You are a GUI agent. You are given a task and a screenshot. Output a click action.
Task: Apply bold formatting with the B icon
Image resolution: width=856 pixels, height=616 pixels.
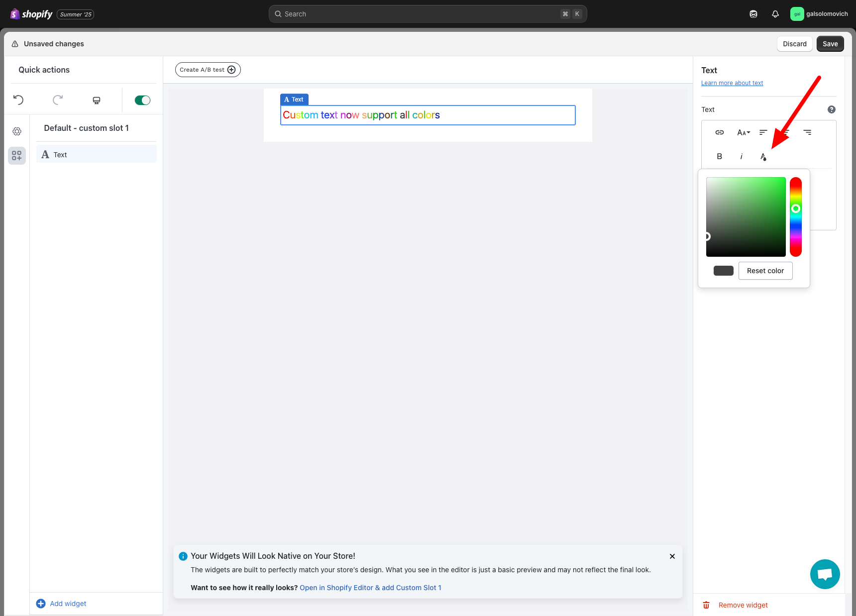(719, 156)
